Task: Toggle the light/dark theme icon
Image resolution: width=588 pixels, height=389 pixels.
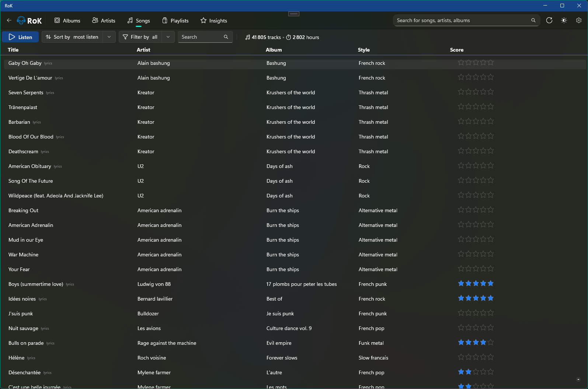Action: click(x=564, y=21)
